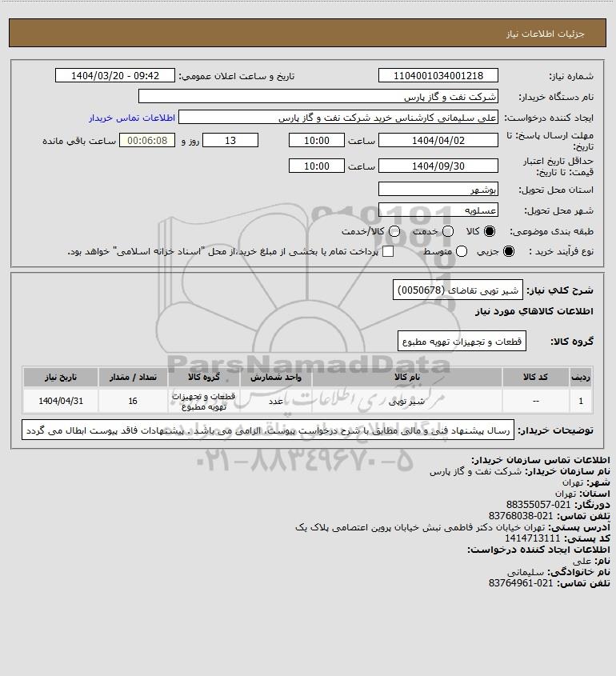Click the delivery province field بوشهر
616x676 pixels.
(x=438, y=190)
